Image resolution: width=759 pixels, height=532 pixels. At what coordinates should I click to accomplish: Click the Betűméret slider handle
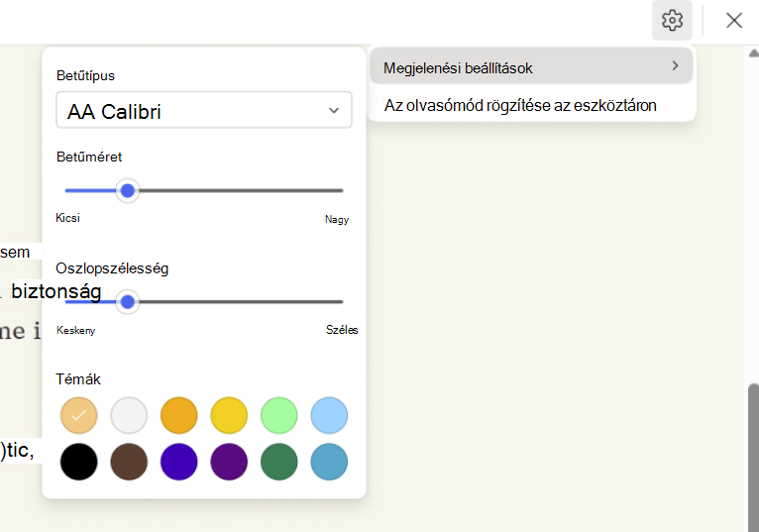[x=127, y=191]
